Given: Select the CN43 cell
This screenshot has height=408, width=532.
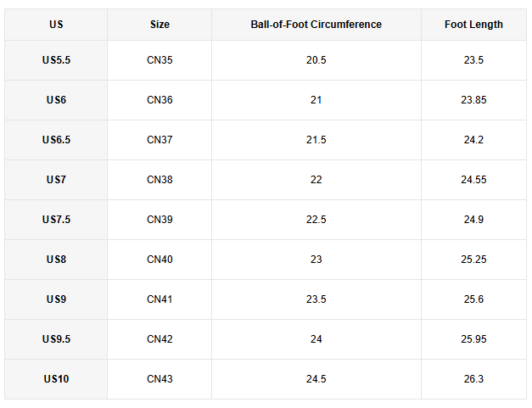Looking at the screenshot, I should point(160,379).
